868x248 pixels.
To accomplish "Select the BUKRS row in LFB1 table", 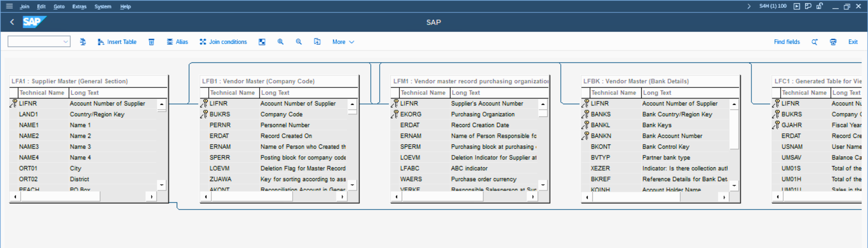I will point(220,114).
